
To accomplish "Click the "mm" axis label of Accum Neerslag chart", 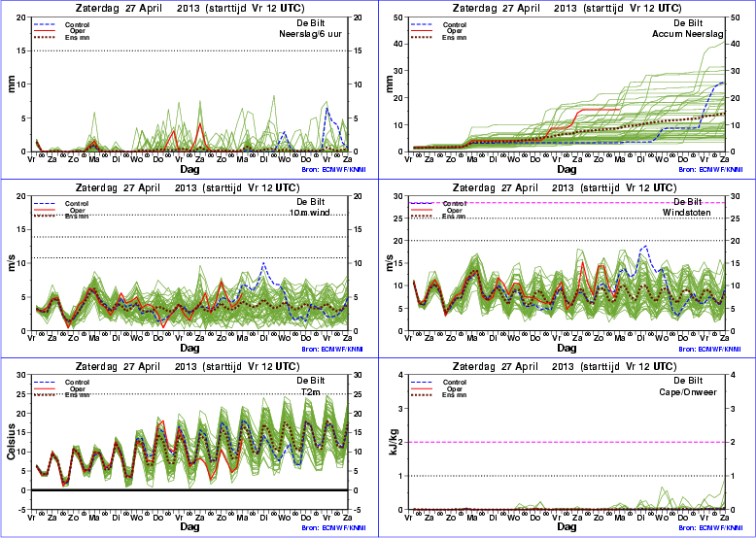I will pos(389,84).
